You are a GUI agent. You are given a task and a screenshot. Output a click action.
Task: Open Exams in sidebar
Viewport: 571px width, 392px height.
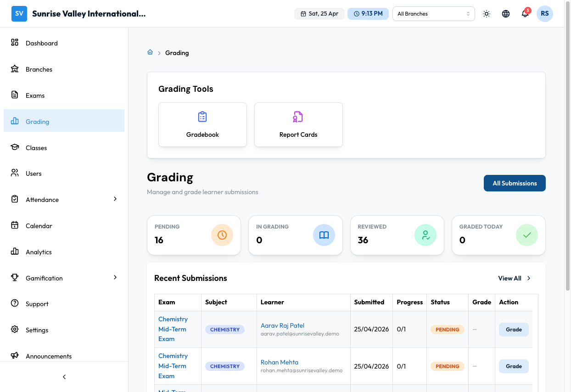[x=64, y=95]
